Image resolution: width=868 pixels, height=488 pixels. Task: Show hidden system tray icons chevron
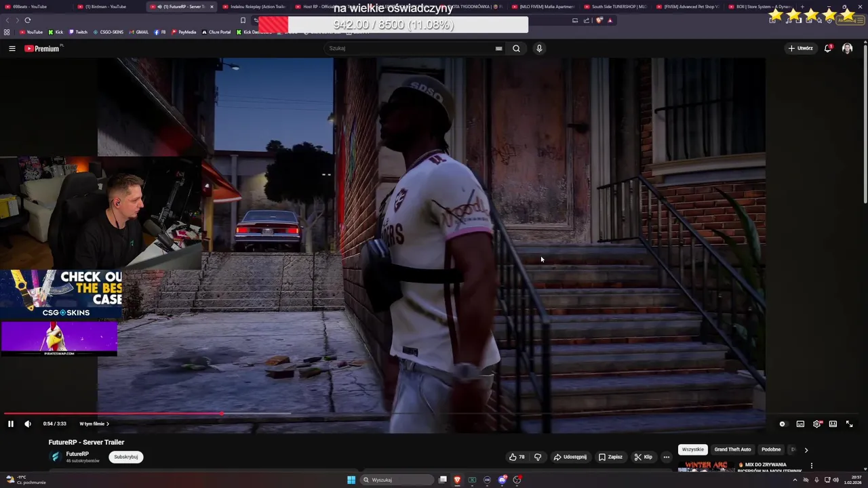[795, 480]
